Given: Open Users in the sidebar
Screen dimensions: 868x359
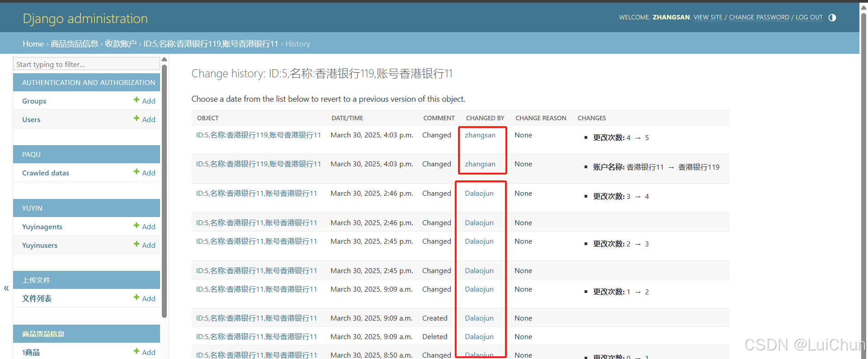Looking at the screenshot, I should click(x=31, y=119).
